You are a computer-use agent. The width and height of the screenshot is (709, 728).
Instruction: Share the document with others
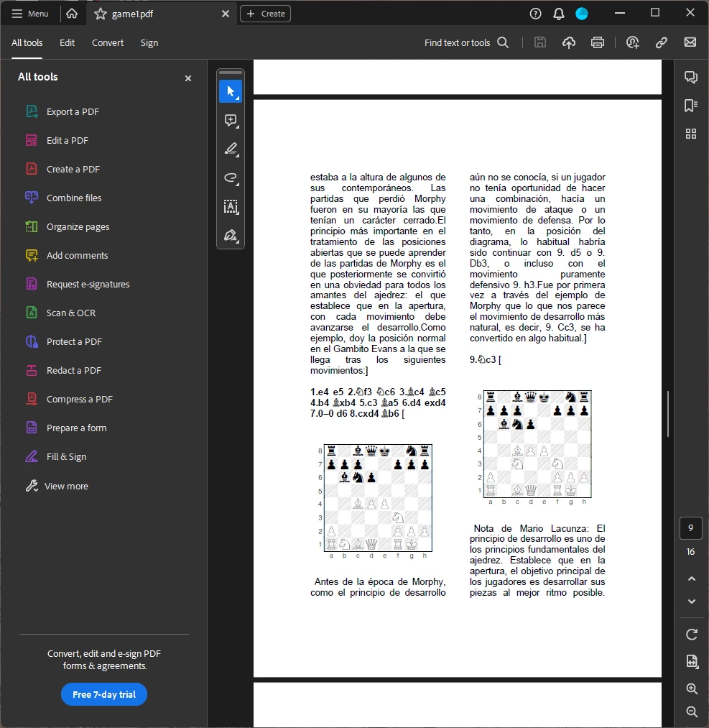tap(632, 42)
